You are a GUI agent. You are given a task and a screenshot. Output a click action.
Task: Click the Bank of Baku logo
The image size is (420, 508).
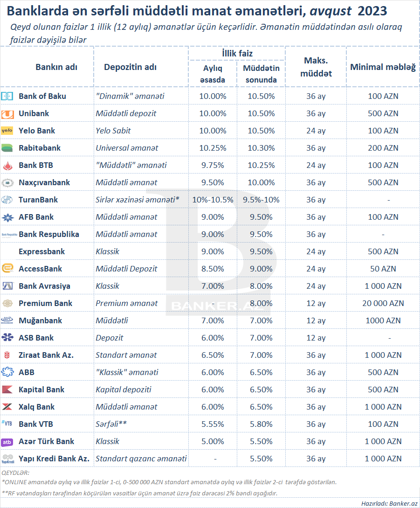coord(7,97)
